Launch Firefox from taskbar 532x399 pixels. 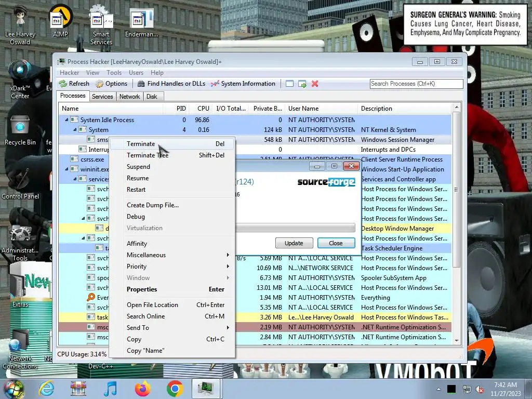[x=142, y=389]
